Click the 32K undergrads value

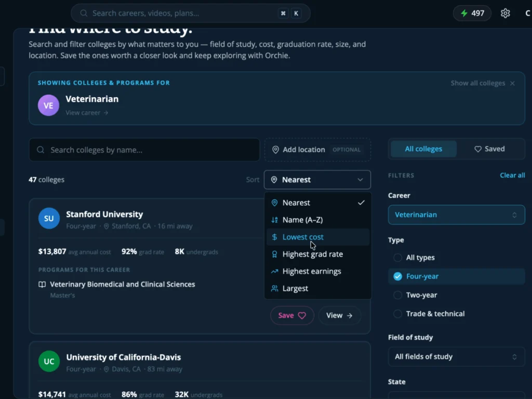point(181,394)
